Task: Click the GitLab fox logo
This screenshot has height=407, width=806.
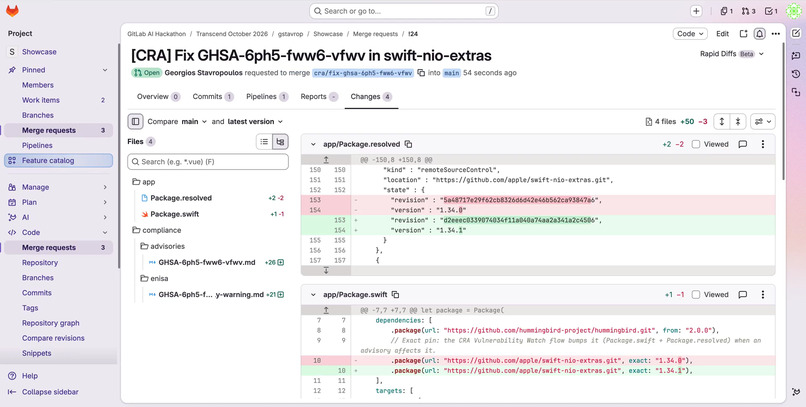Action: click(x=12, y=11)
